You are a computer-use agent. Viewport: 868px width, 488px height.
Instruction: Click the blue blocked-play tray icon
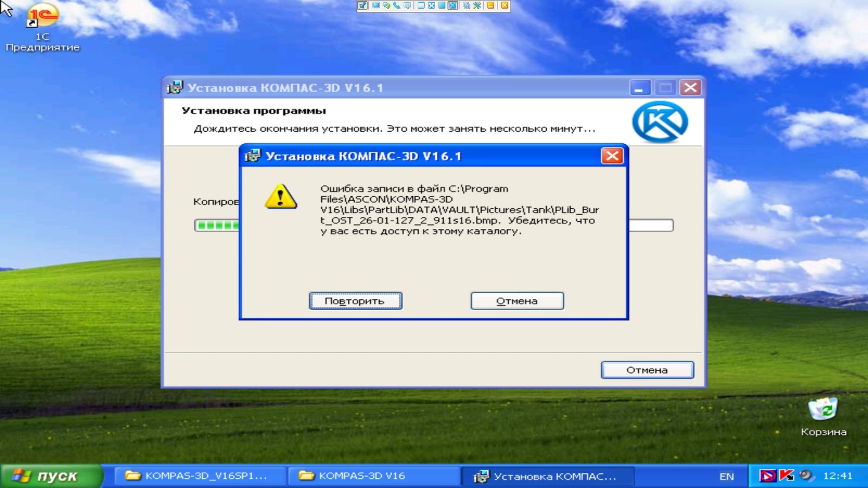tap(768, 476)
